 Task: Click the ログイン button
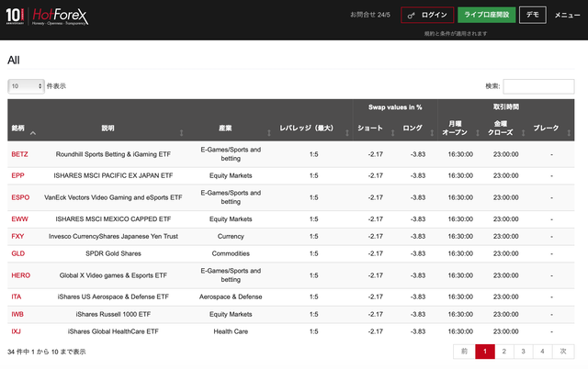click(x=427, y=15)
